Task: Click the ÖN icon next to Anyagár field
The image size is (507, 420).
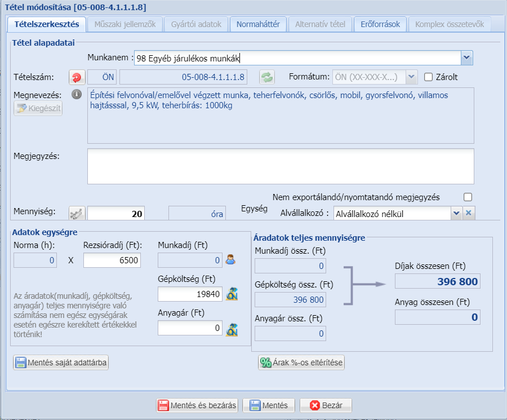Action: pyautogui.click(x=231, y=329)
